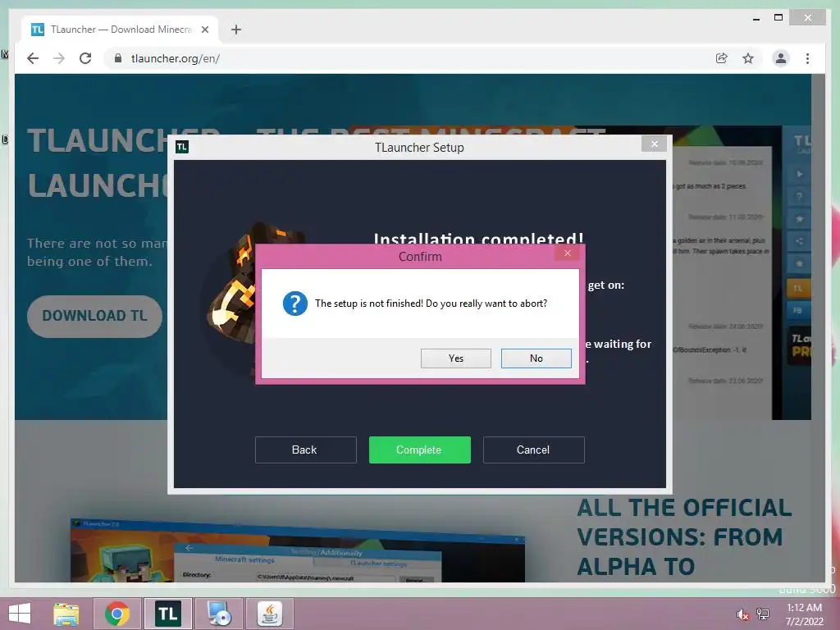Viewport: 840px width, 630px height.
Task: Share this page from the address bar
Action: point(722,58)
